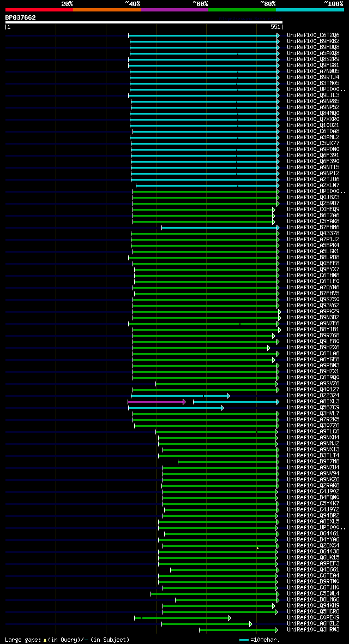Select hit label UniRef100_A9TLC6
Screen dimensions: 349x644
click(313, 431)
